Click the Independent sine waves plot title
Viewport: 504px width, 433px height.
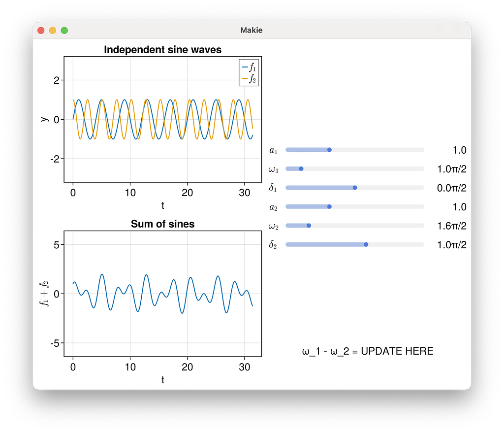[163, 50]
